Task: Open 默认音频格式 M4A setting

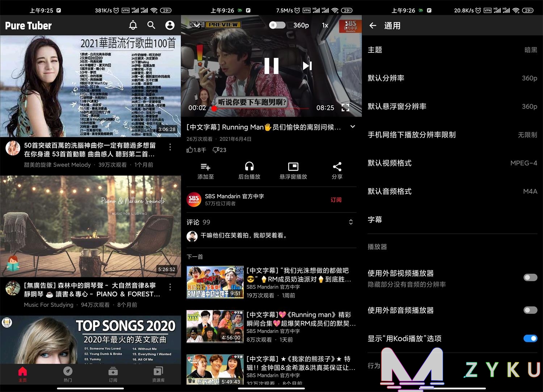Action: (452, 191)
